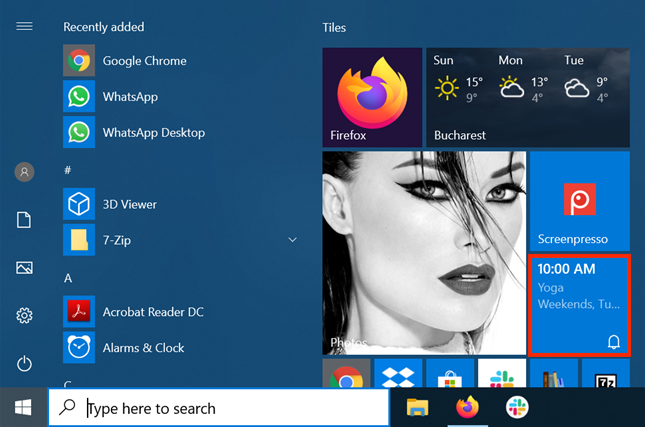The image size is (645, 427).
Task: Open Google Chrome from Recently added
Action: click(181, 60)
